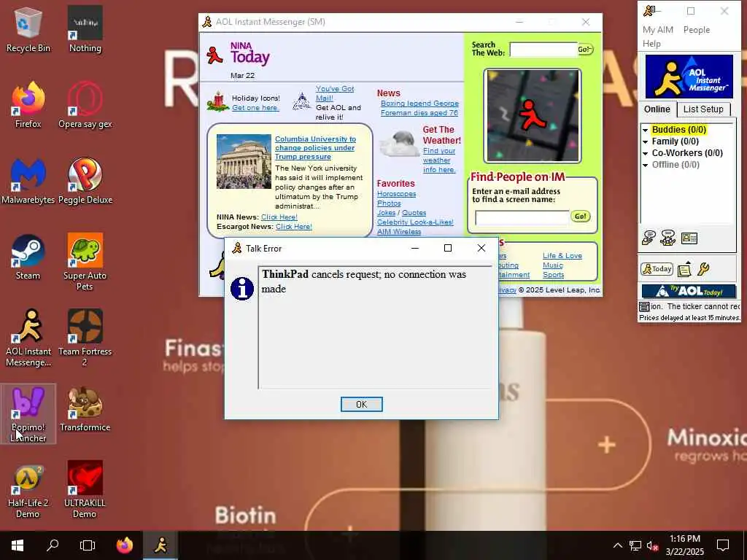Collapse the Buddies (0/0) group arrow
This screenshot has height=560, width=747.
point(645,130)
